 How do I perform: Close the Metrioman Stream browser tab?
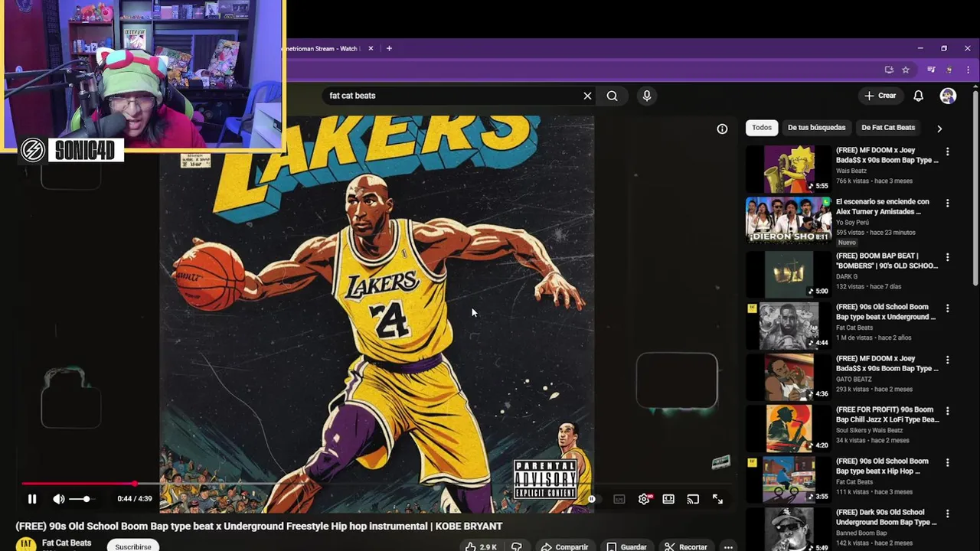point(371,48)
